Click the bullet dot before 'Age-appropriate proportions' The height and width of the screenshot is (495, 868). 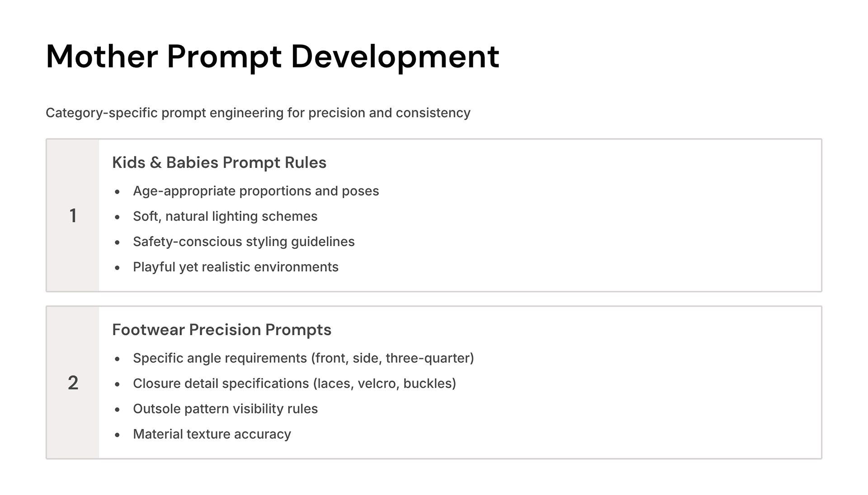(x=118, y=192)
